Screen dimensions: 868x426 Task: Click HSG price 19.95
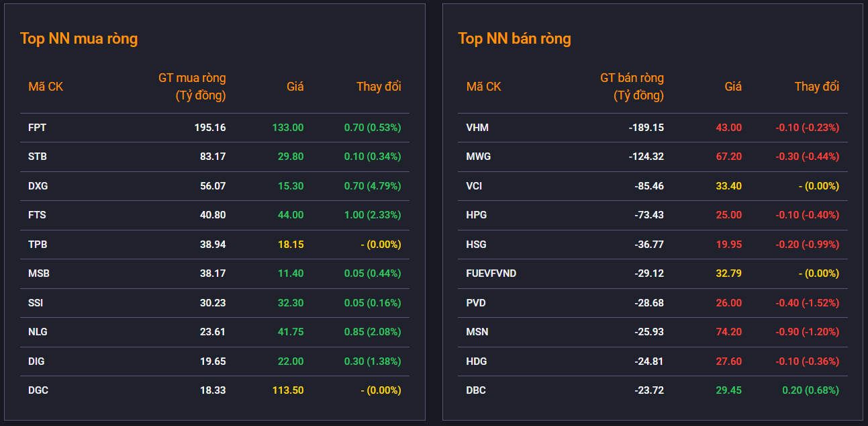(729, 245)
